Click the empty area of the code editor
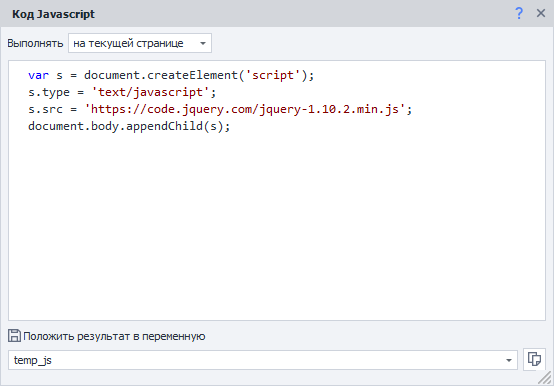 tap(277, 226)
